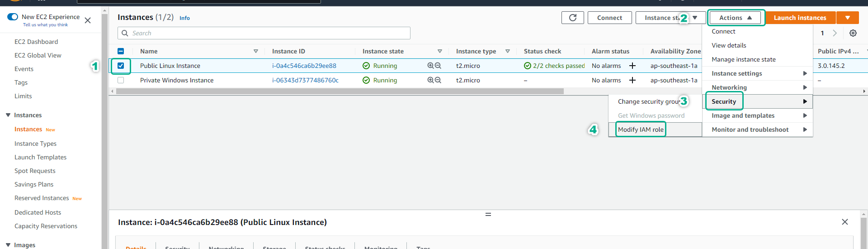Uncheck the Public Linux Instance checkbox
This screenshot has height=249, width=868.
[121, 66]
